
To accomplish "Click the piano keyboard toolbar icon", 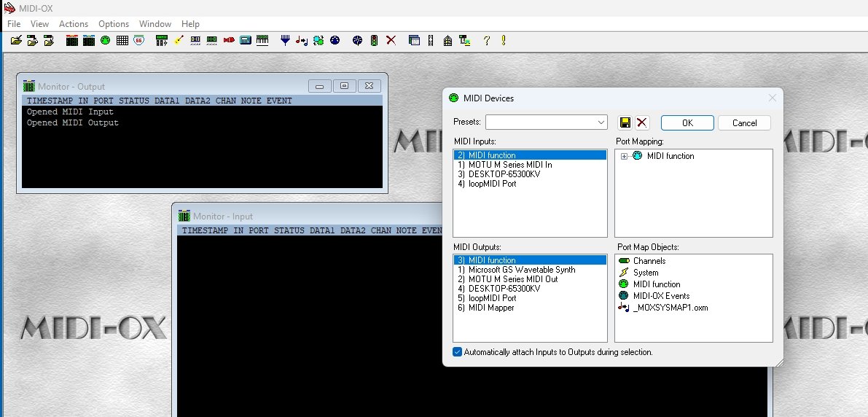I will pos(262,40).
